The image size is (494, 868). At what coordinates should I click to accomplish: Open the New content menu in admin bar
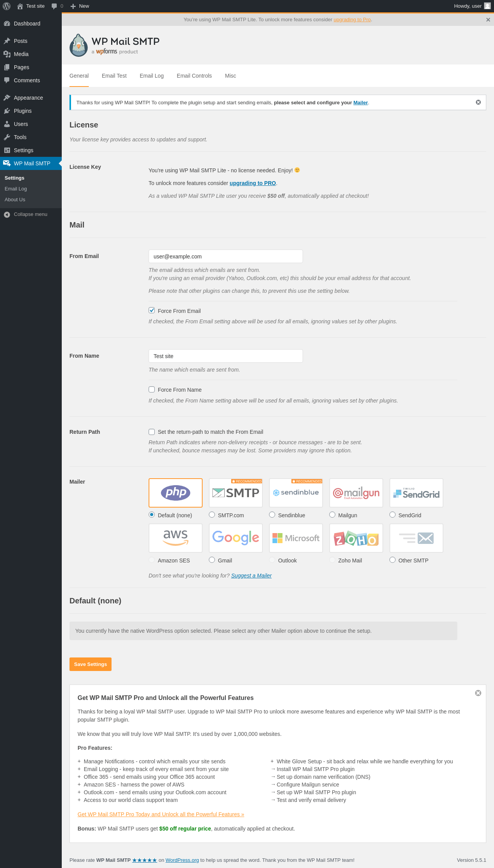(x=80, y=6)
